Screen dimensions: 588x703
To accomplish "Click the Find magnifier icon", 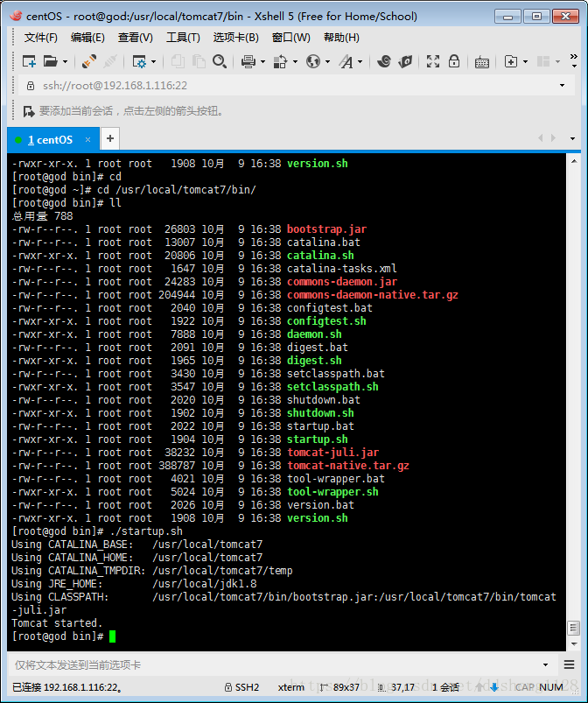I will pyautogui.click(x=219, y=61).
